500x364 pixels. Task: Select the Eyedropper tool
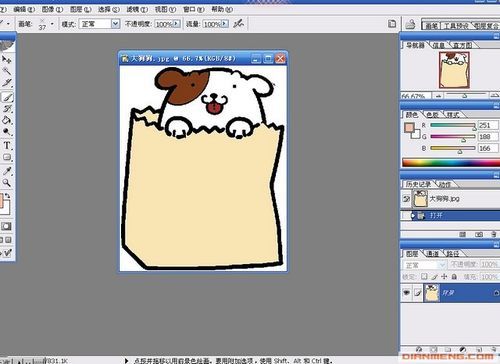coord(7,171)
